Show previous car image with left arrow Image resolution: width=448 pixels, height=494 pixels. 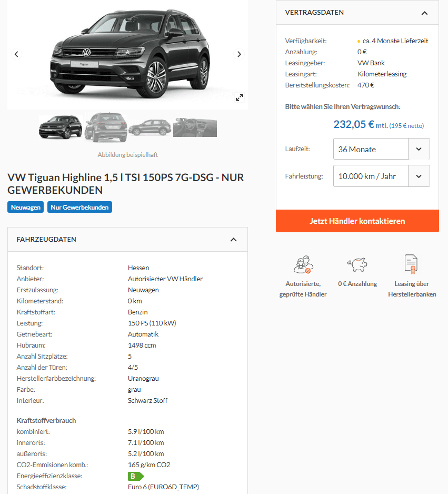16,54
